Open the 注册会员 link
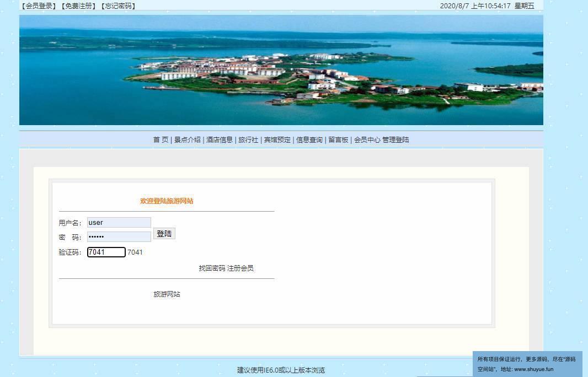The width and height of the screenshot is (588, 377). coord(240,268)
